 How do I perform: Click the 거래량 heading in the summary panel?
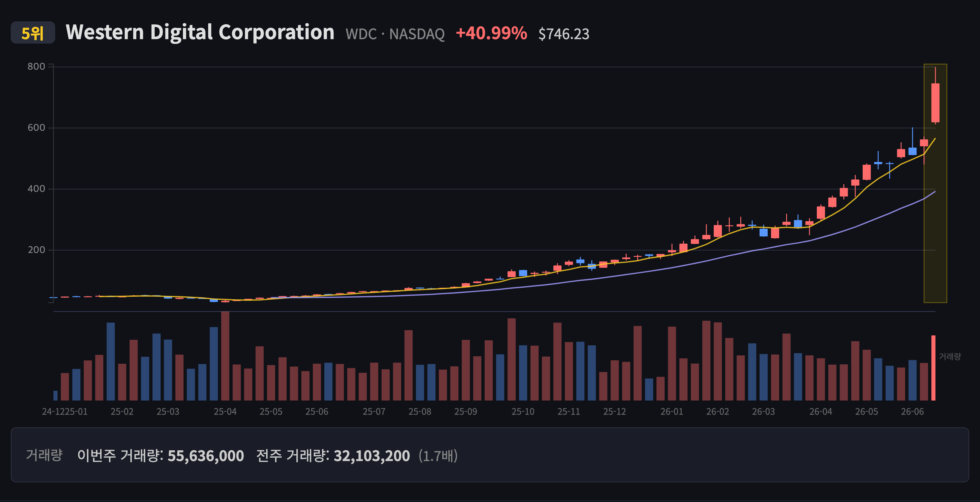(x=44, y=455)
